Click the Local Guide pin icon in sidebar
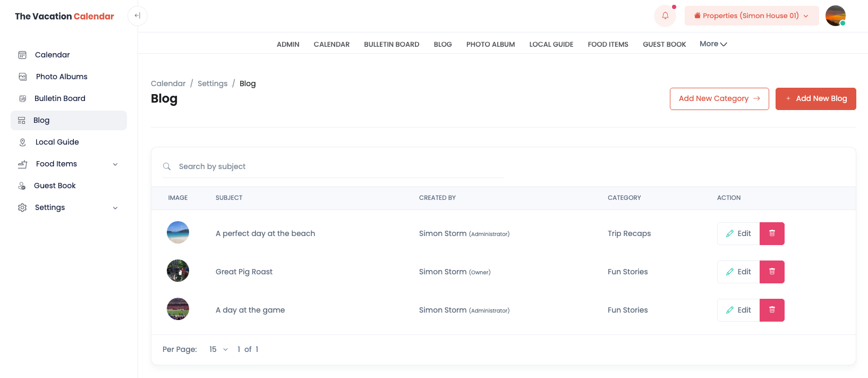 (x=22, y=142)
